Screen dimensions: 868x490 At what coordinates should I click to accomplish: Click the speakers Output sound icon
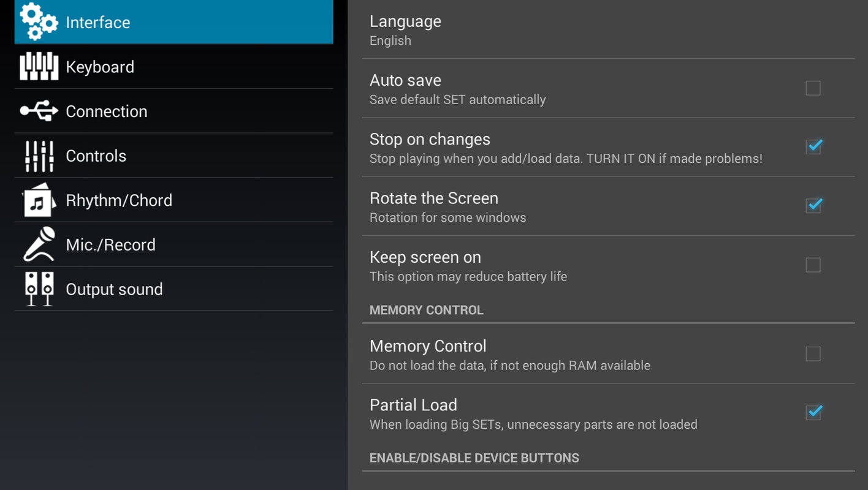(x=39, y=289)
